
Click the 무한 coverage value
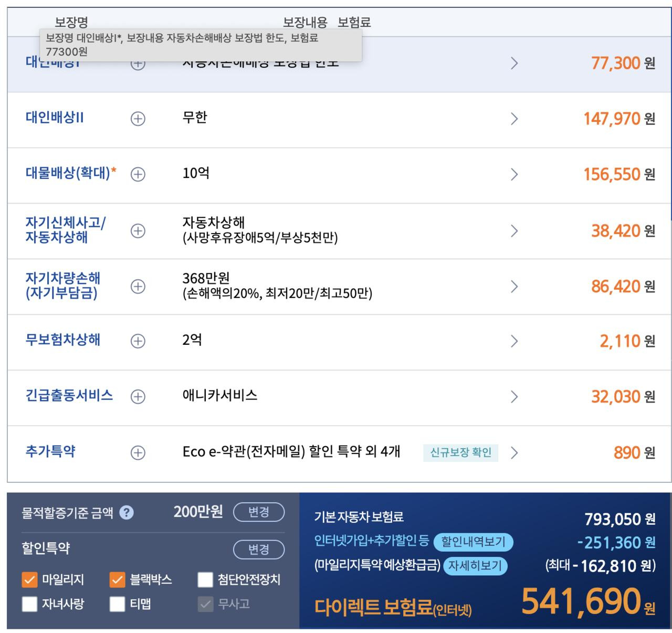pos(195,117)
